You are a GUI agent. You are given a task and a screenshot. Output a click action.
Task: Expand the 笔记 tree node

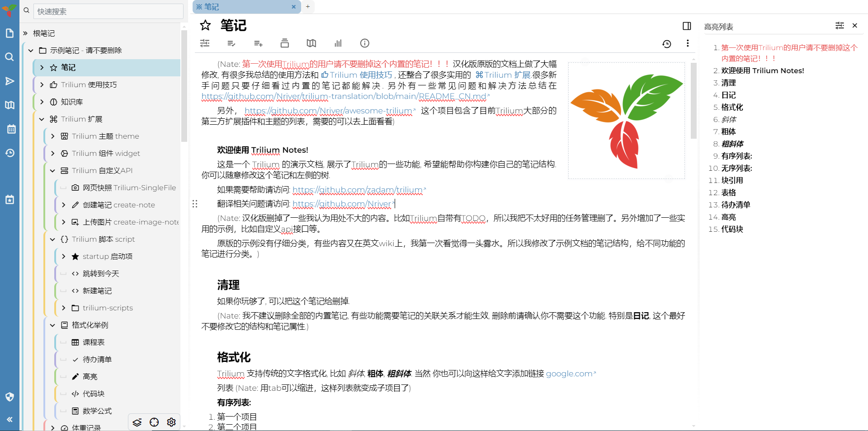[42, 68]
